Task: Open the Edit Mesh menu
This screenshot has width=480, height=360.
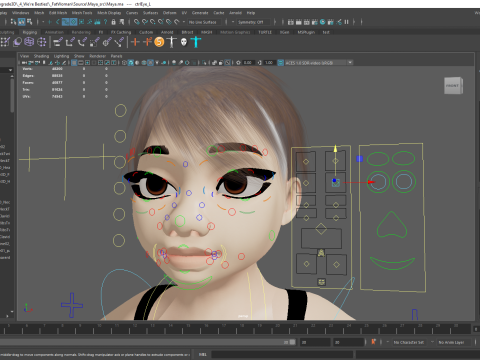Action: 58,13
